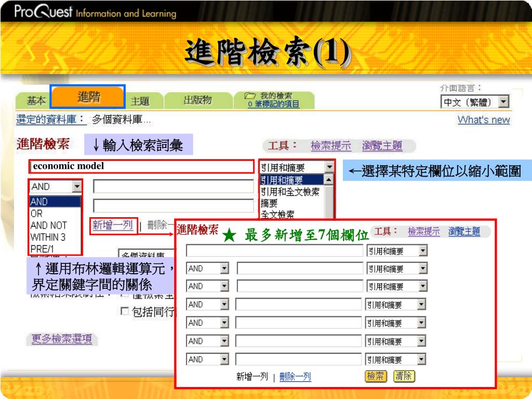
Task: Choose 全文檢索 from the field list
Action: [278, 215]
